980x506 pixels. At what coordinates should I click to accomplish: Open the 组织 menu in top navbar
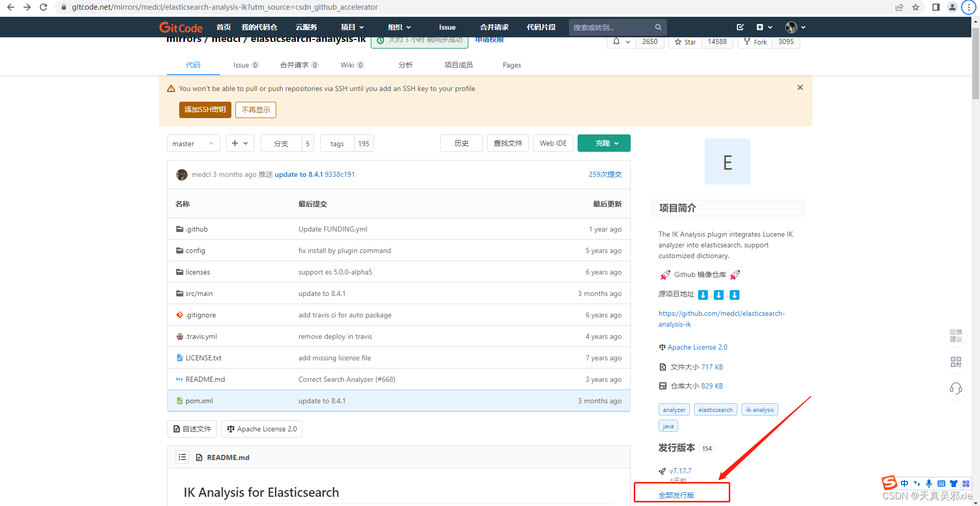399,27
